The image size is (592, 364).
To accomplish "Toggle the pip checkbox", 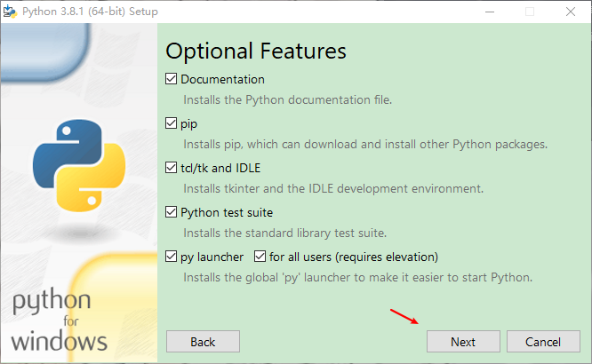I will (171, 123).
